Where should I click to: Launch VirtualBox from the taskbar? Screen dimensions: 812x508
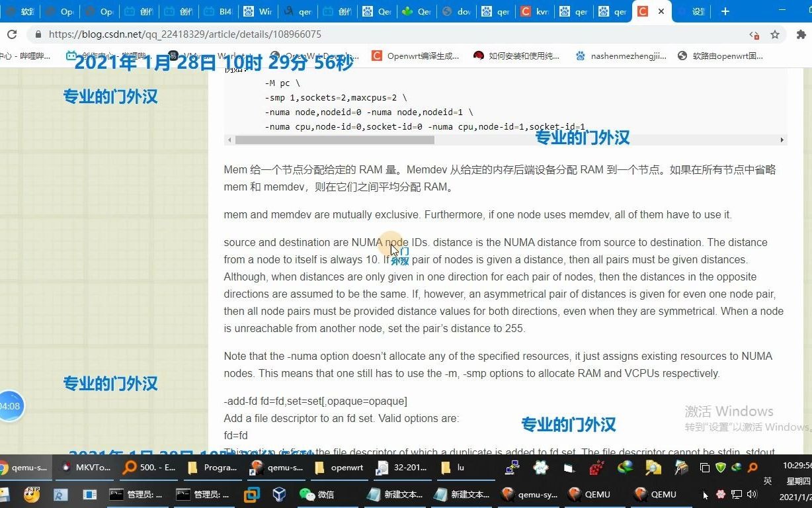279,494
